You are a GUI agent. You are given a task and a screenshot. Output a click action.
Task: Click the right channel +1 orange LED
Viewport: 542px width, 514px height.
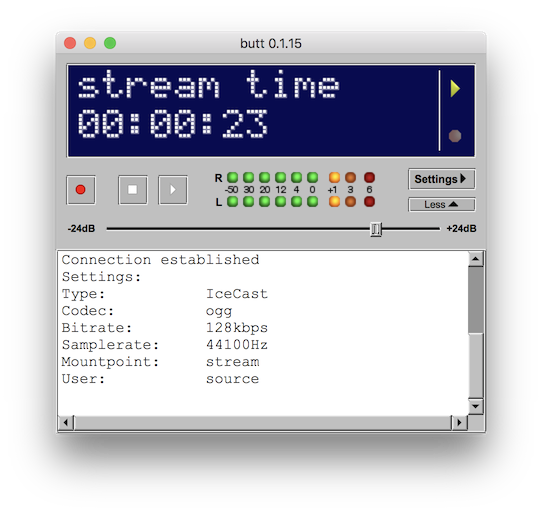(x=334, y=178)
